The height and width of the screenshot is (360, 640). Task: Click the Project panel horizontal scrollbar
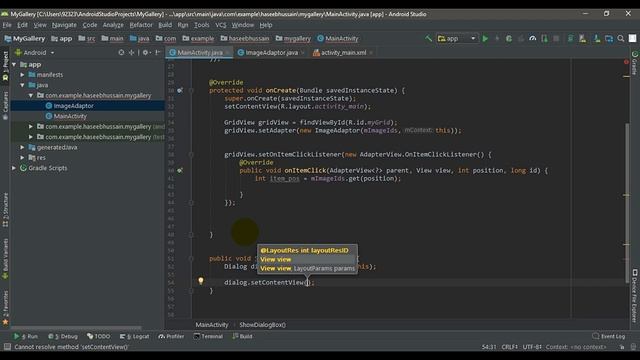click(76, 327)
